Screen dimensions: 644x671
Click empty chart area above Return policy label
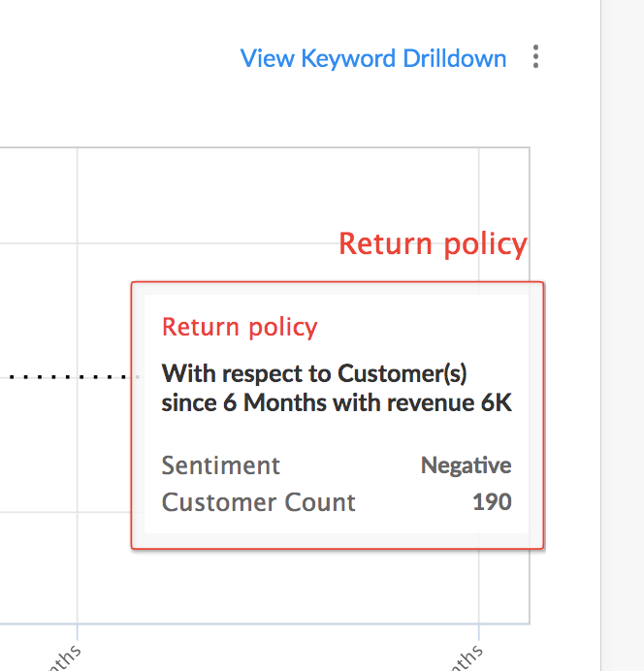coord(291,194)
